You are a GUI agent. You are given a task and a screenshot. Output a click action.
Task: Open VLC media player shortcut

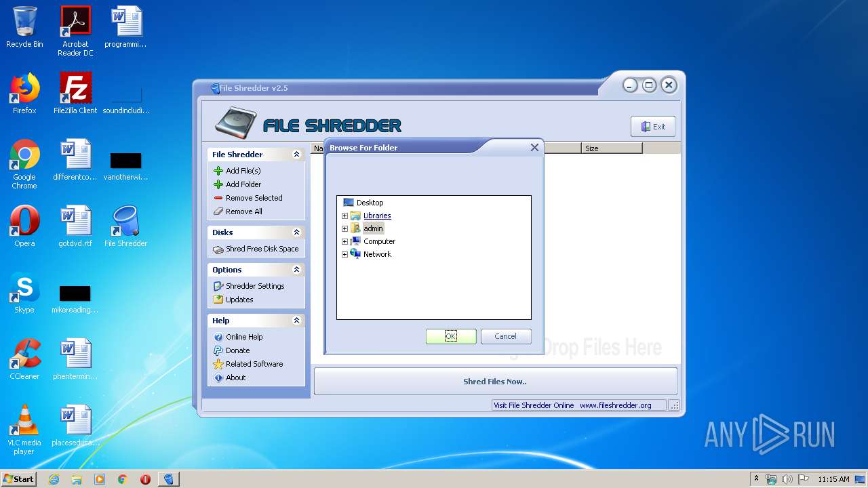24,430
